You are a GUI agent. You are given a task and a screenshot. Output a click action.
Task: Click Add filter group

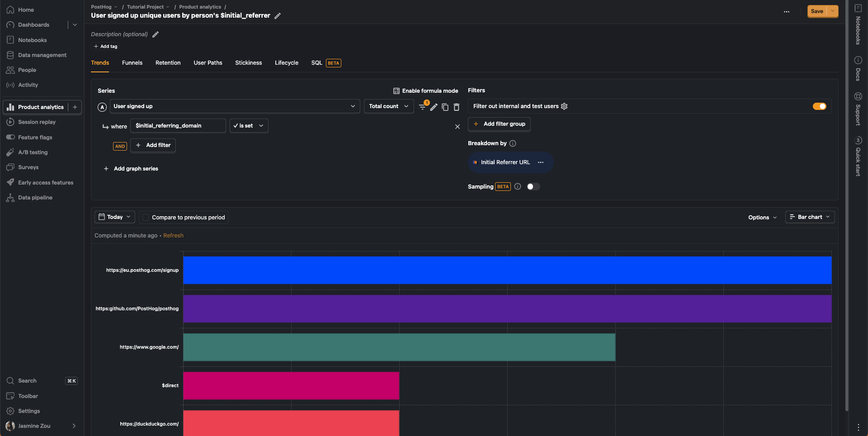pos(499,124)
